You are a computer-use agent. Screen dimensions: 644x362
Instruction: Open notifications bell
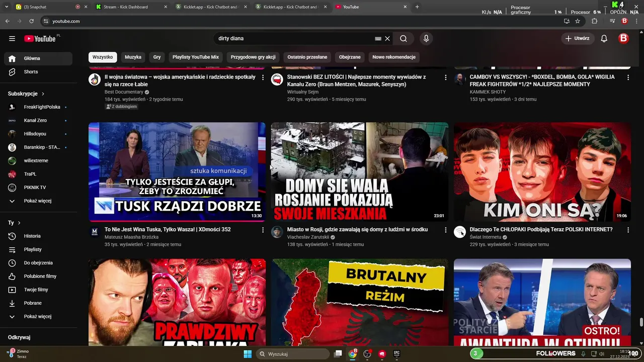(604, 39)
